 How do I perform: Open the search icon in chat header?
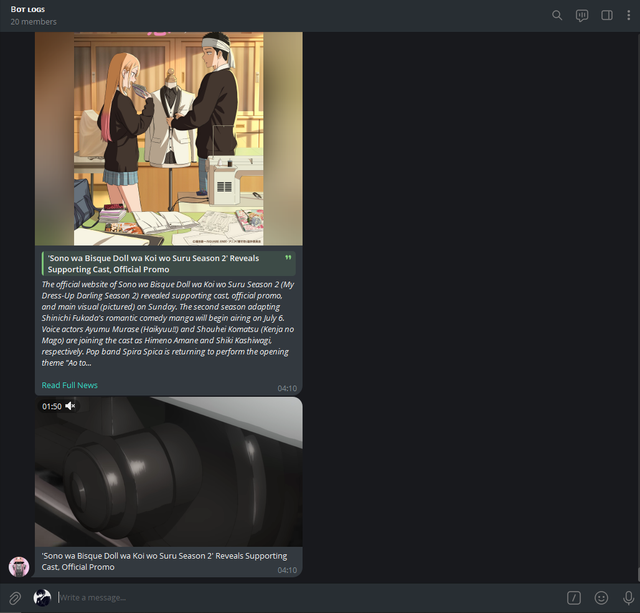click(557, 16)
